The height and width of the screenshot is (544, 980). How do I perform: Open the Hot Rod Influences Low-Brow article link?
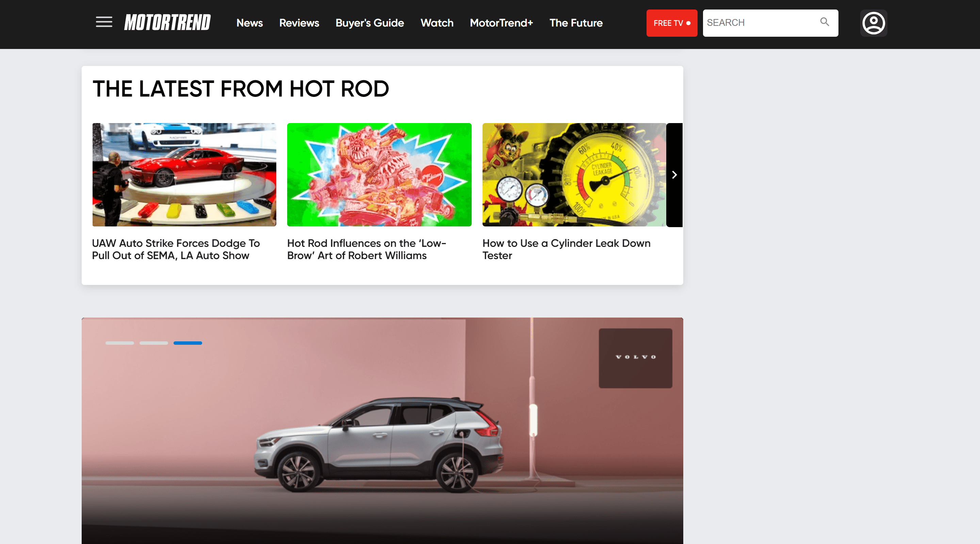pos(366,249)
